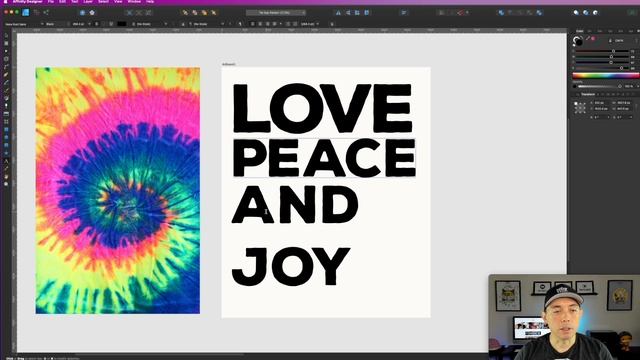The width and height of the screenshot is (640, 360).
Task: Open the Alignment options icon
Action: (x=404, y=13)
